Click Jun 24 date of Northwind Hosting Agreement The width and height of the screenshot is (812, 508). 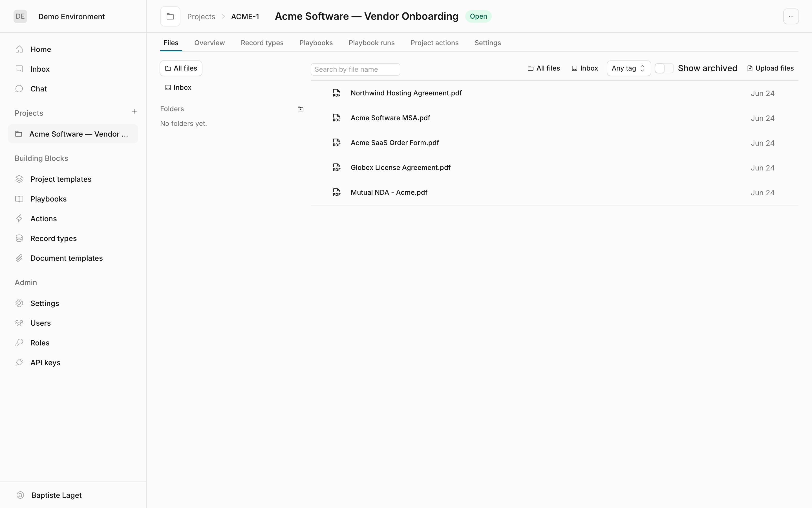coord(762,93)
